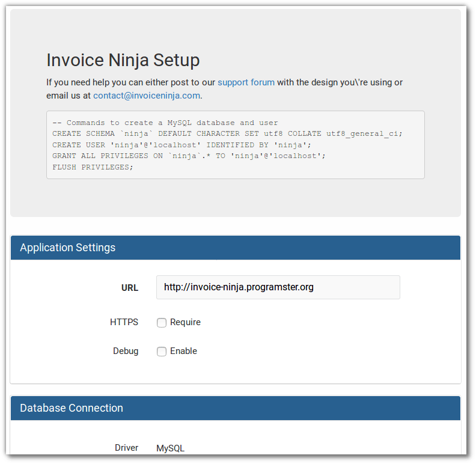The height and width of the screenshot is (464, 476).
Task: Click the Enable label text
Action: (x=183, y=351)
